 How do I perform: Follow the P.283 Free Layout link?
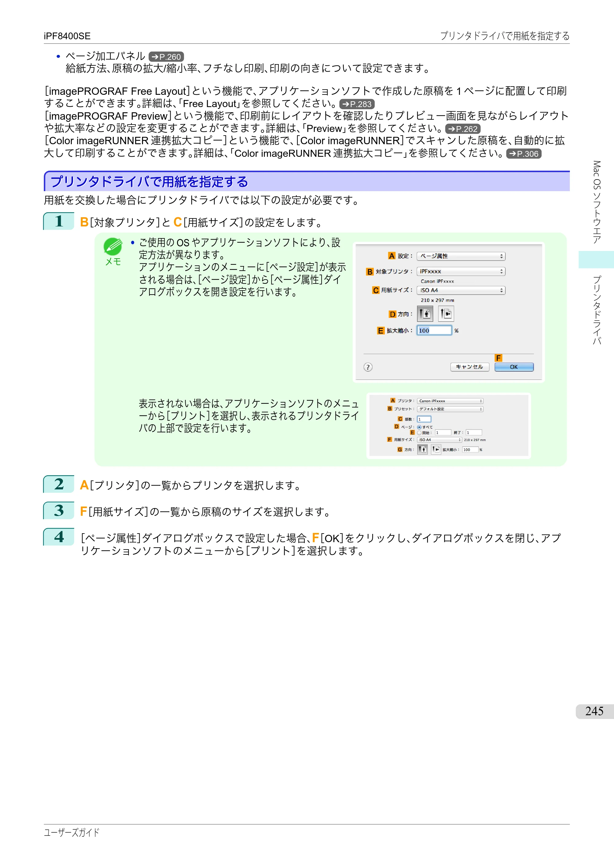click(357, 104)
